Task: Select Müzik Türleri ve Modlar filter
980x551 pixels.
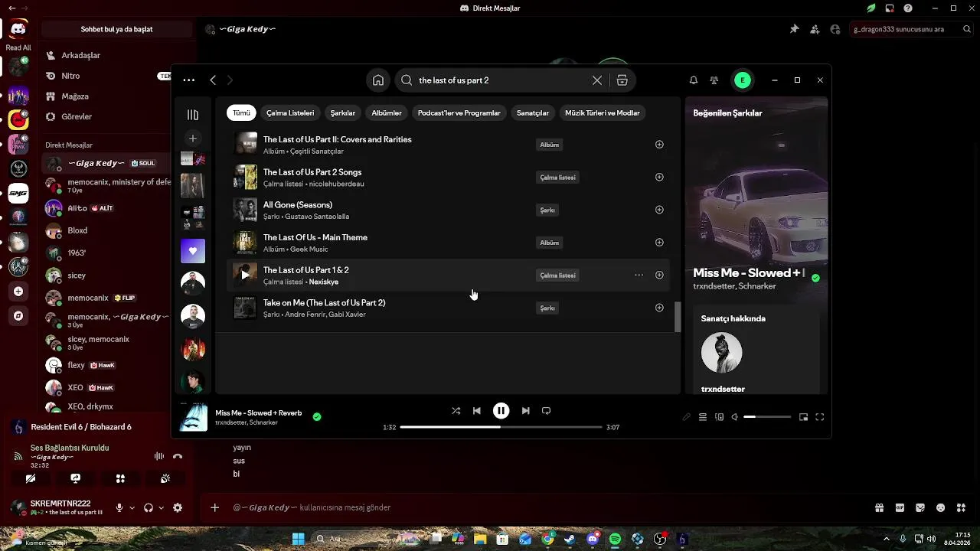Action: coord(603,112)
